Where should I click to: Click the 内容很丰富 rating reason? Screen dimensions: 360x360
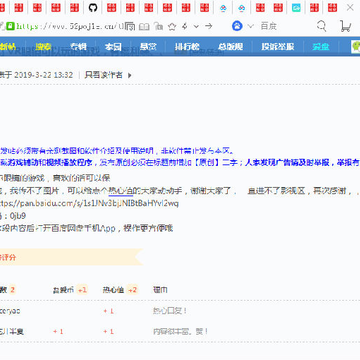pos(180,331)
